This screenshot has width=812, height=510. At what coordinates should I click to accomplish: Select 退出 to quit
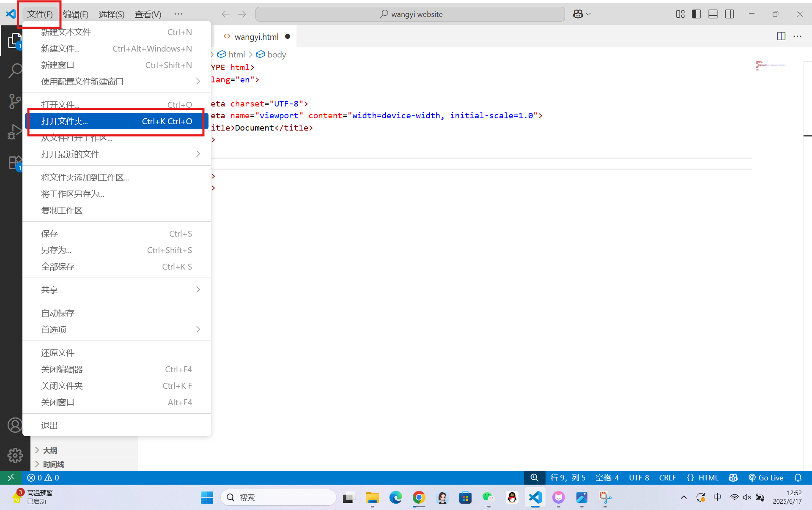pyautogui.click(x=117, y=425)
